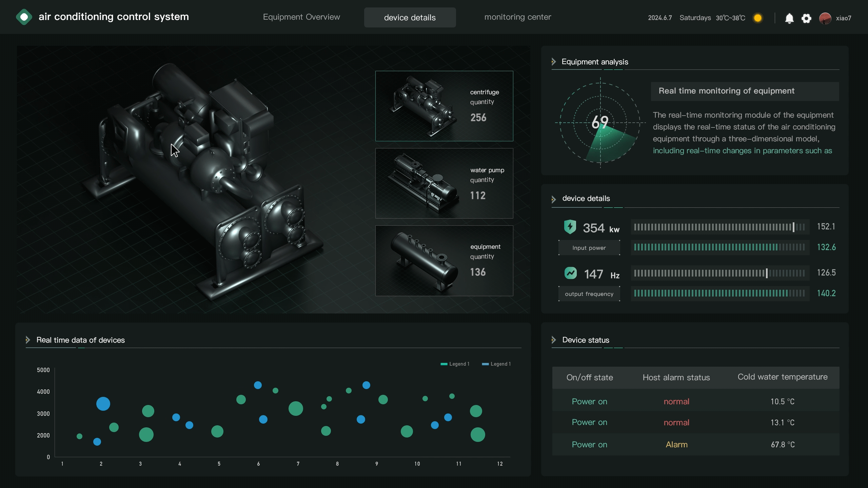
Task: Toggle the green Legend 1 series
Action: pyautogui.click(x=455, y=364)
